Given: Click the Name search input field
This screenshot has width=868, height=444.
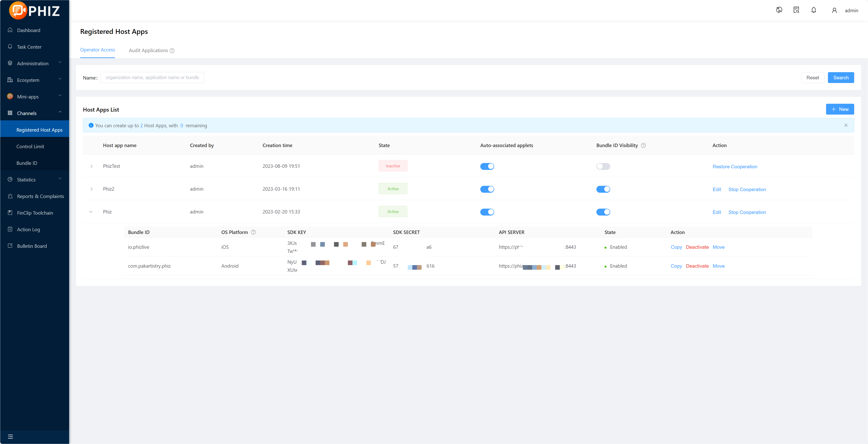Looking at the screenshot, I should coord(152,77).
